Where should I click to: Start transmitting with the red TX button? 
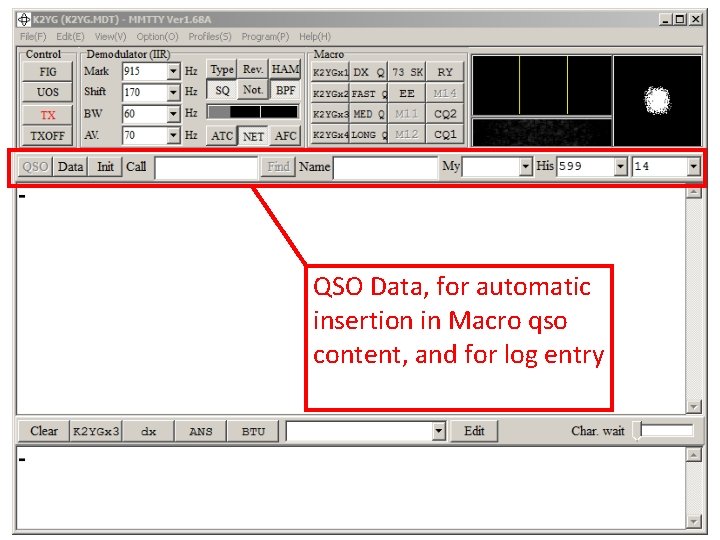[x=48, y=114]
